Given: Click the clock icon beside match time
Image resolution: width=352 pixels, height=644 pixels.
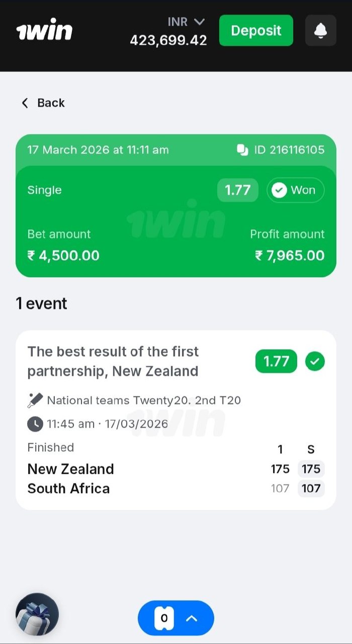Looking at the screenshot, I should [35, 424].
